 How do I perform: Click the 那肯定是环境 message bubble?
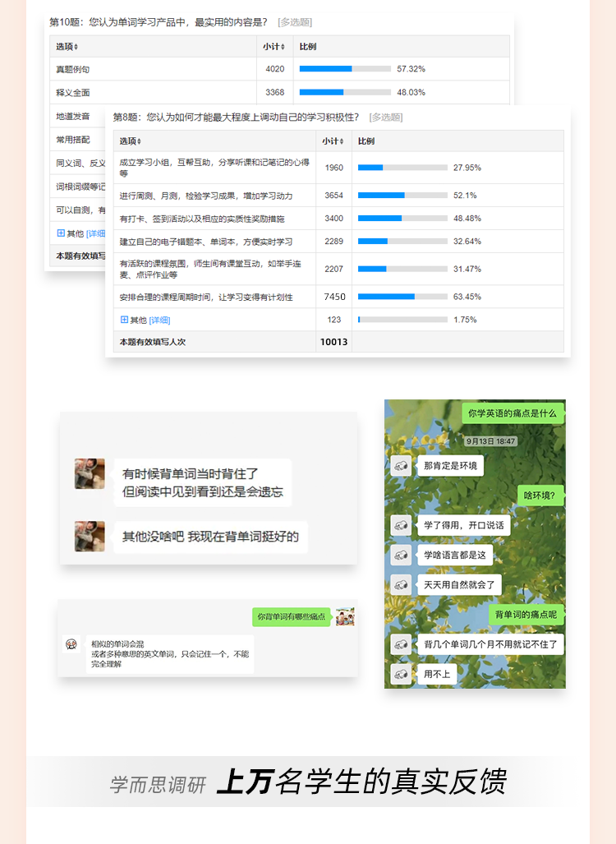click(x=450, y=466)
